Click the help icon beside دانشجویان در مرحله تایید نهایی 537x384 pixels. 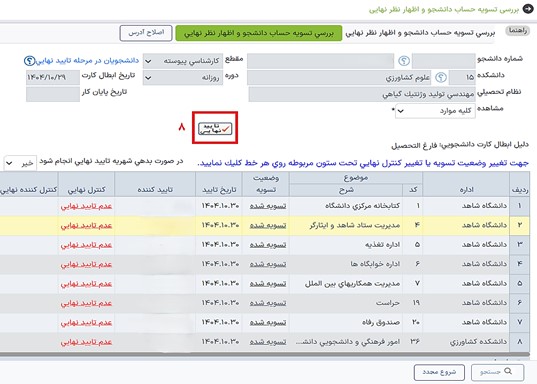(x=29, y=61)
